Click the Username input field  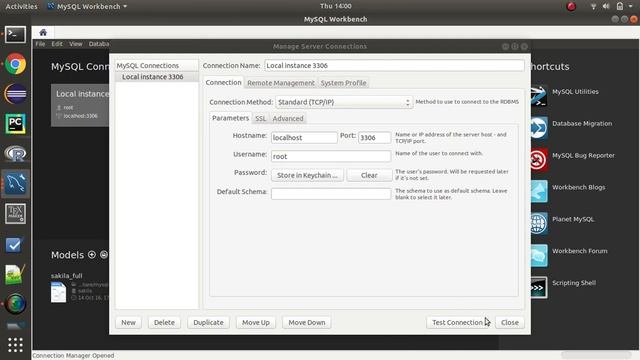click(x=331, y=156)
